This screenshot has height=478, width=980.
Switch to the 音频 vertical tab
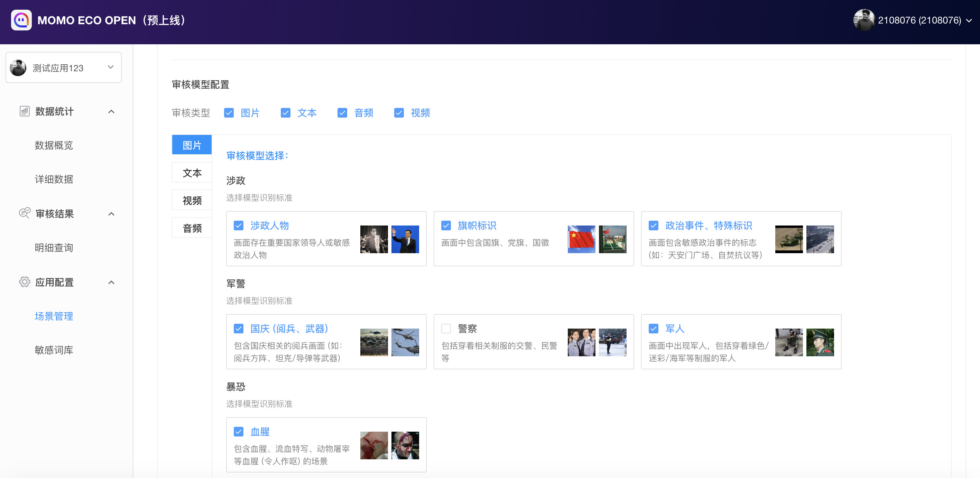coord(192,228)
